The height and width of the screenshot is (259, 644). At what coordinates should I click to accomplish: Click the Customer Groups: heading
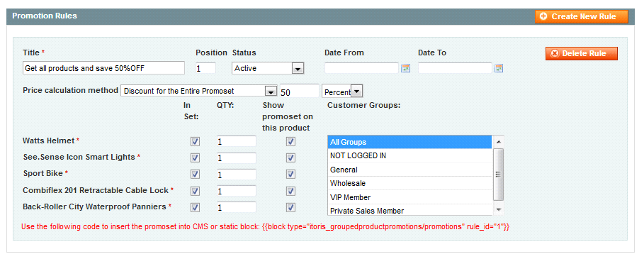[364, 105]
